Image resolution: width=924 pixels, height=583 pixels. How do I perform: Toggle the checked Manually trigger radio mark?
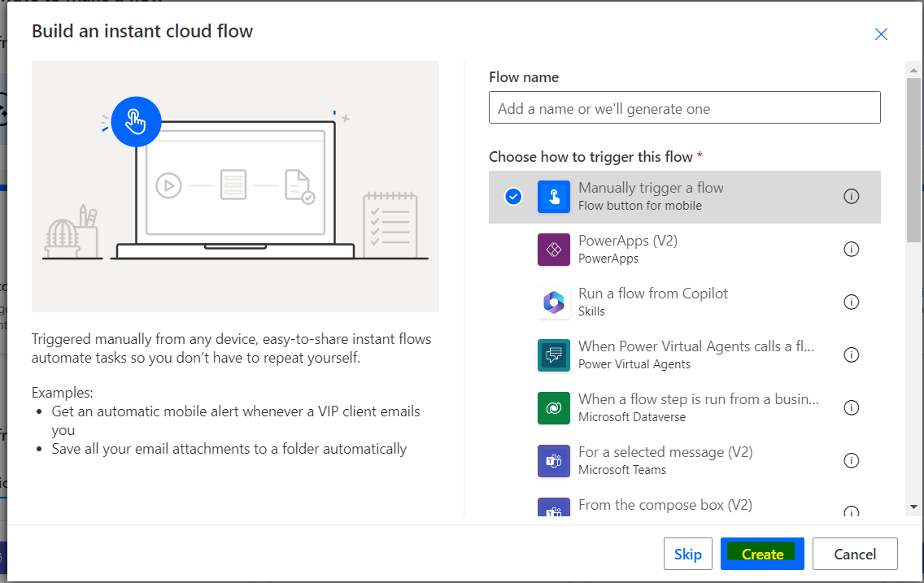pyautogui.click(x=513, y=196)
